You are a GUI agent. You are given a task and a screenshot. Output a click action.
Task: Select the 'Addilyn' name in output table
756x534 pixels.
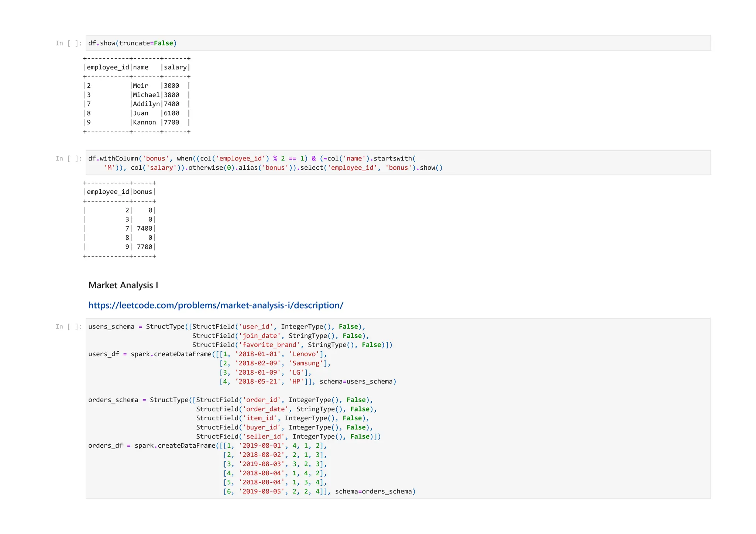pyautogui.click(x=146, y=104)
